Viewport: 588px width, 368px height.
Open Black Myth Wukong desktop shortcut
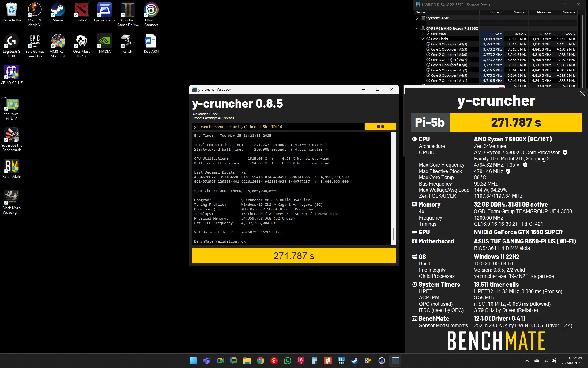12,202
